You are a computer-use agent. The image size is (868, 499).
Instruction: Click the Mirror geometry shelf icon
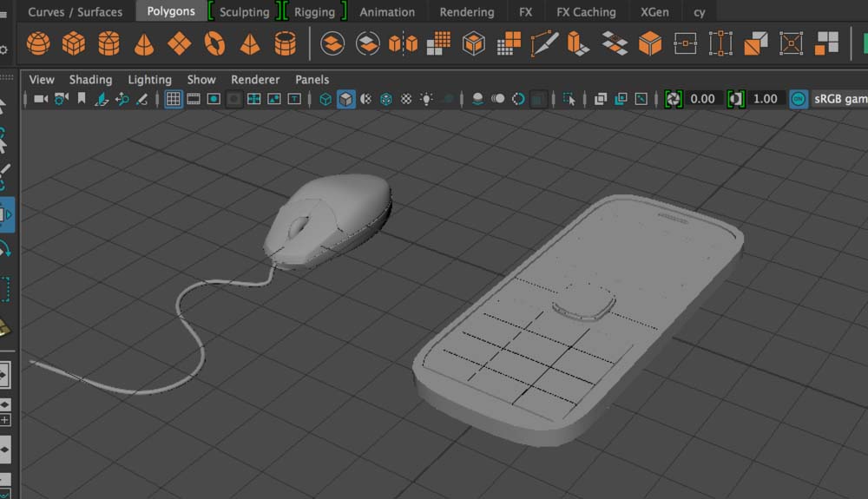click(x=403, y=43)
